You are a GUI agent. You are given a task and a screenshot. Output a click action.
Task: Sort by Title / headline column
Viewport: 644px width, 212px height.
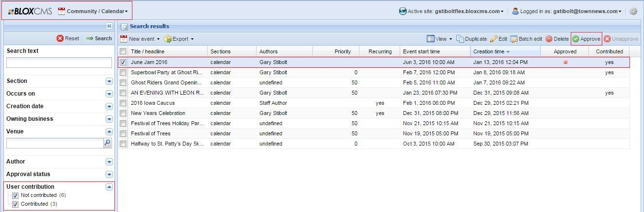click(x=168, y=51)
